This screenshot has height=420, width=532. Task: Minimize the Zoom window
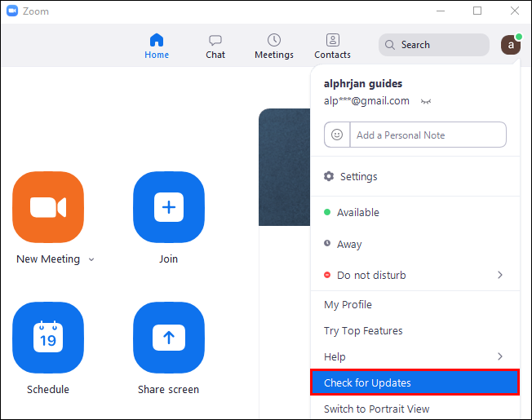point(441,11)
